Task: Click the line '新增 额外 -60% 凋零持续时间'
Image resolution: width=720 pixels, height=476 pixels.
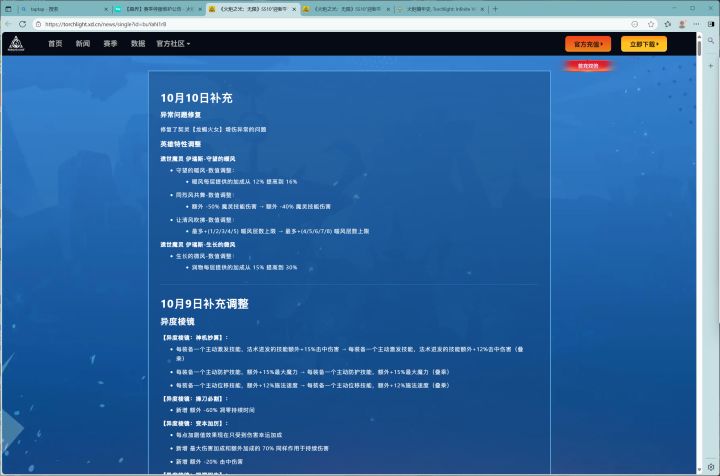Action: [215, 410]
